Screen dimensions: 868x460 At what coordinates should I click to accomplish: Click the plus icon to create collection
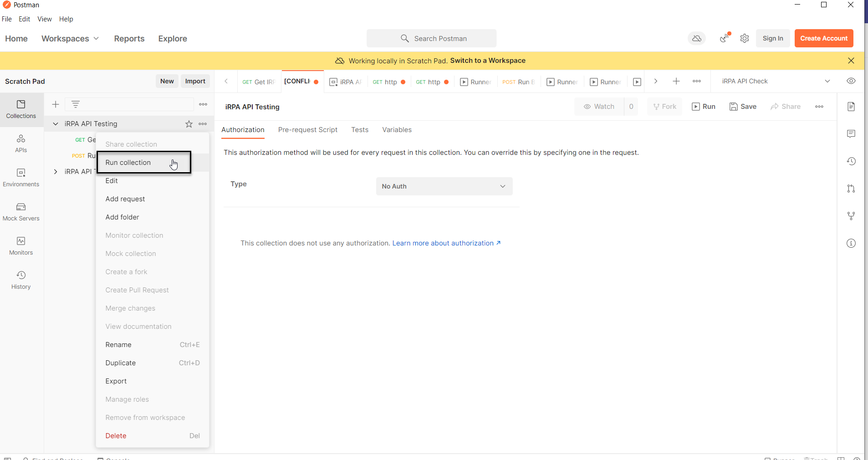click(x=56, y=104)
